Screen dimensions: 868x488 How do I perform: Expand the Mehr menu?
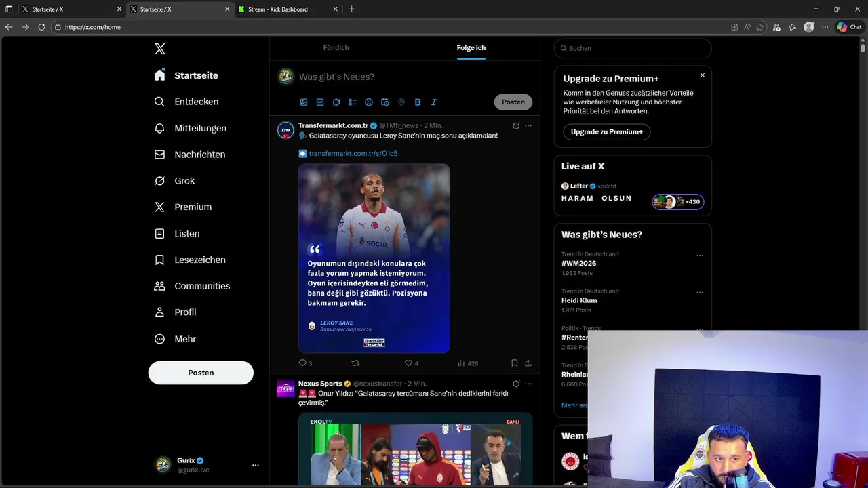(x=175, y=339)
